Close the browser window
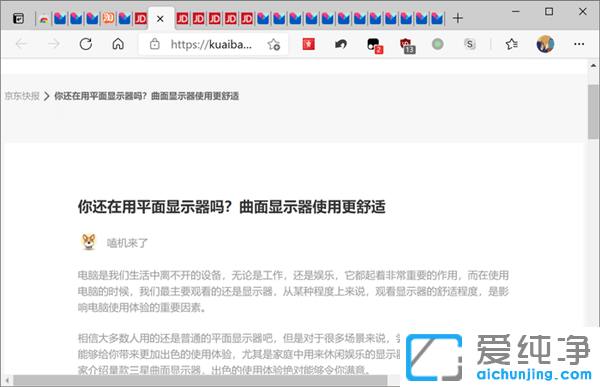The width and height of the screenshot is (600, 387). pos(582,11)
